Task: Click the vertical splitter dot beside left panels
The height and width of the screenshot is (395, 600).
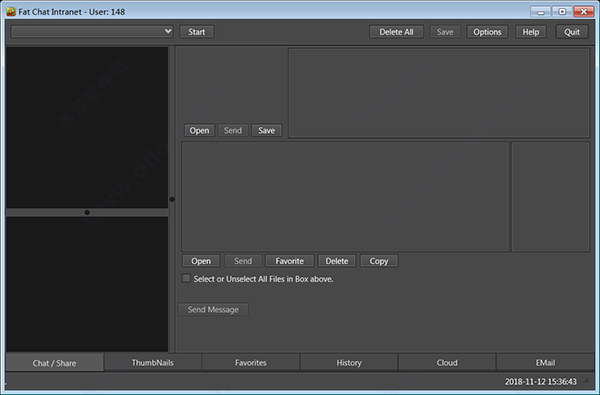Action: [172, 199]
